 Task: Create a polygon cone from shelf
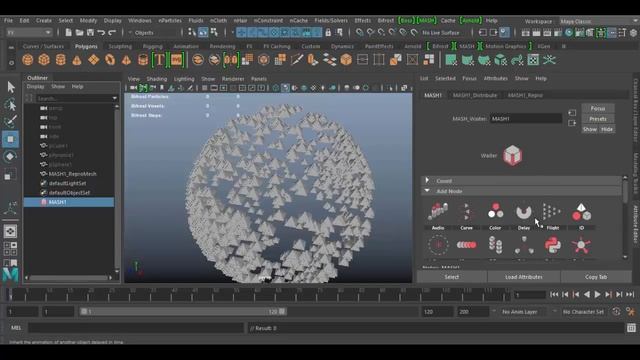click(x=77, y=60)
